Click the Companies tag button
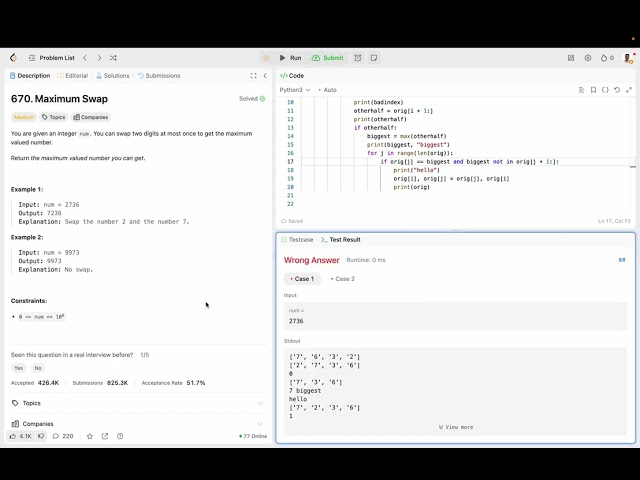The width and height of the screenshot is (640, 480). (91, 117)
